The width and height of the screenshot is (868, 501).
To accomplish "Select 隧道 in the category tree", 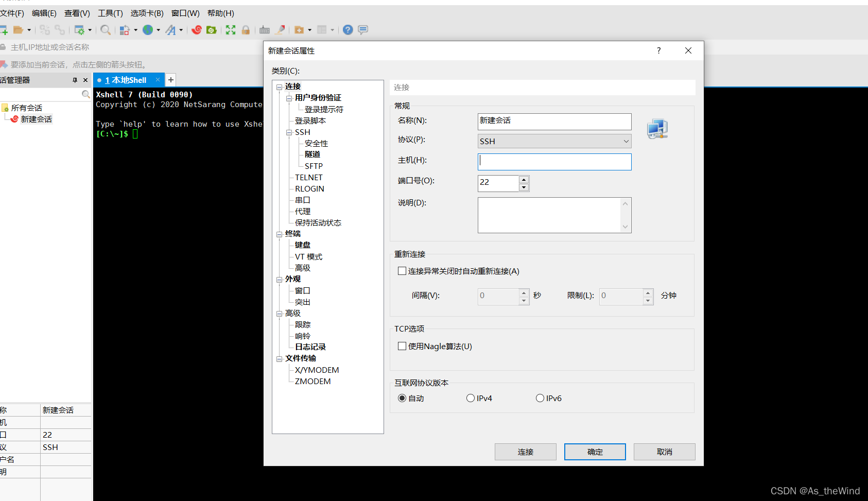I will [x=313, y=154].
